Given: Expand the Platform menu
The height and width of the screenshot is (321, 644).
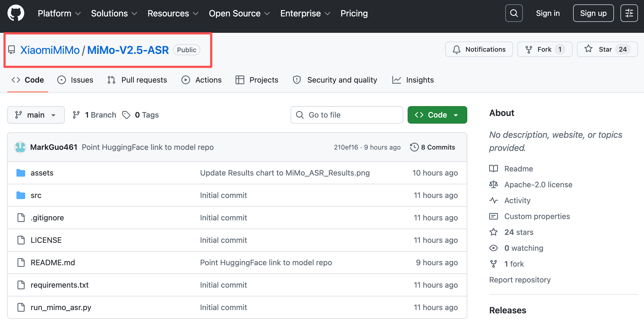Looking at the screenshot, I should [59, 13].
